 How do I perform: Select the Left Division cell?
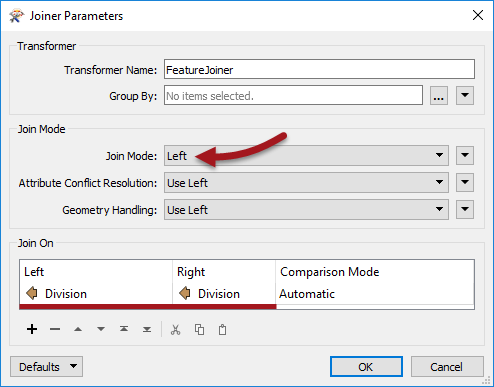[96, 294]
